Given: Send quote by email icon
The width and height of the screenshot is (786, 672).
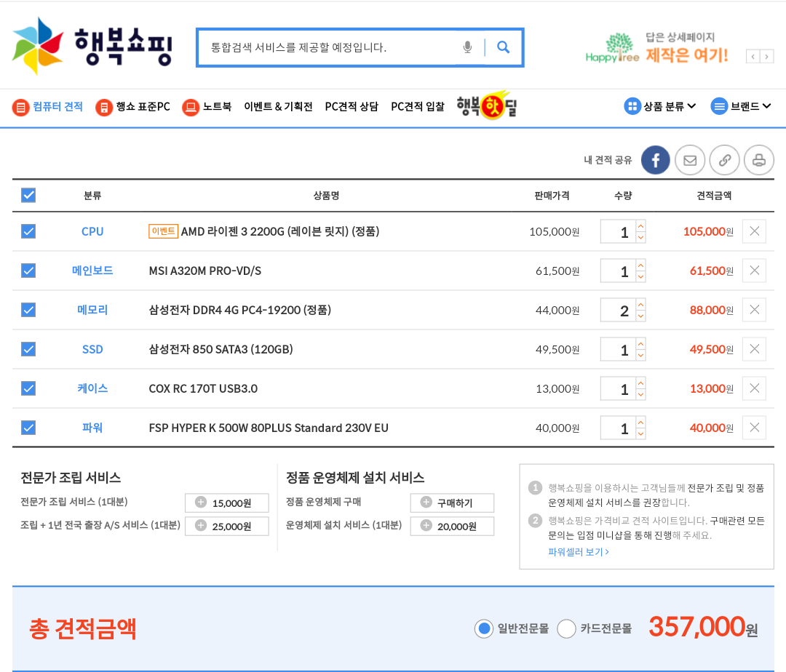Looking at the screenshot, I should tap(690, 160).
